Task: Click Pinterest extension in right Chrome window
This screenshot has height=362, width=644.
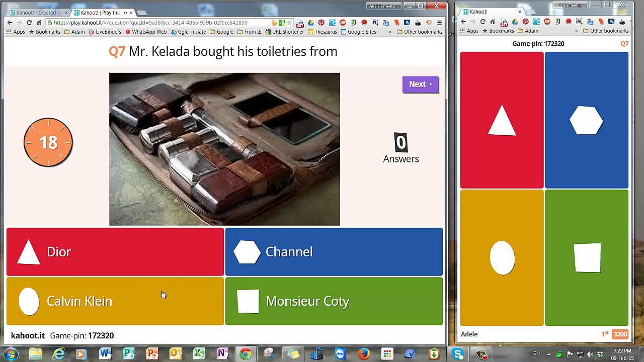Action: (x=525, y=22)
